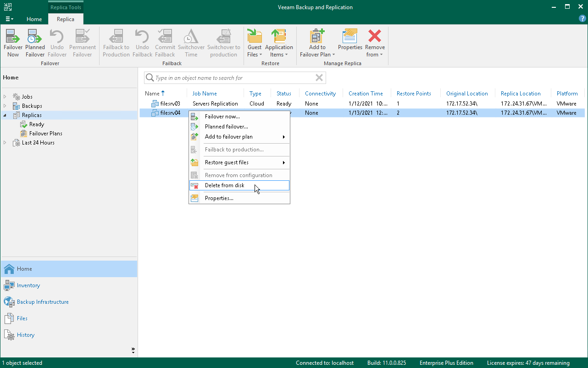Screen dimensions: 588x368
Task: Select Backups in the tree
Action: click(x=32, y=106)
